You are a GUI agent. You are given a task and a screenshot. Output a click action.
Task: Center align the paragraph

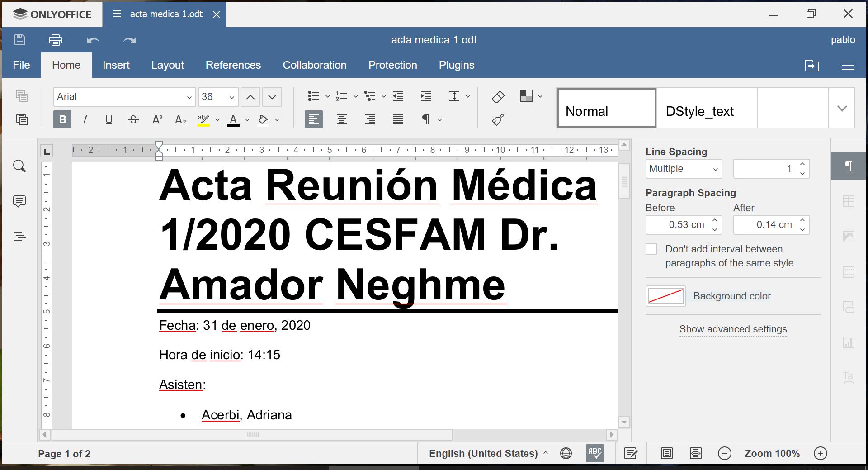click(342, 119)
